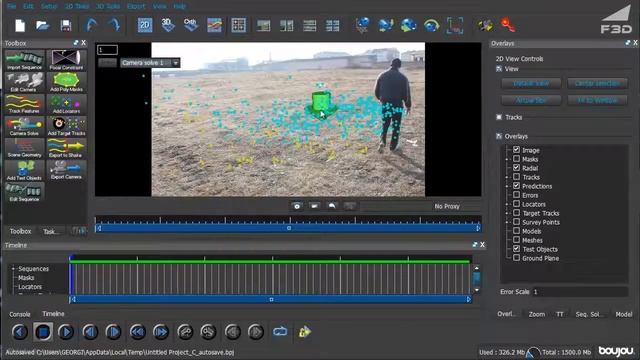Select the Add Locators tool
This screenshot has height=360, width=640.
[66, 104]
